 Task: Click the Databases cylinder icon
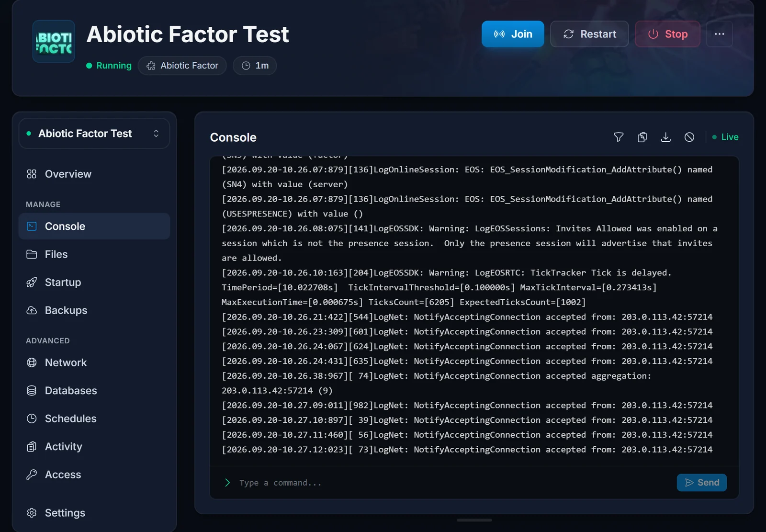pyautogui.click(x=32, y=391)
